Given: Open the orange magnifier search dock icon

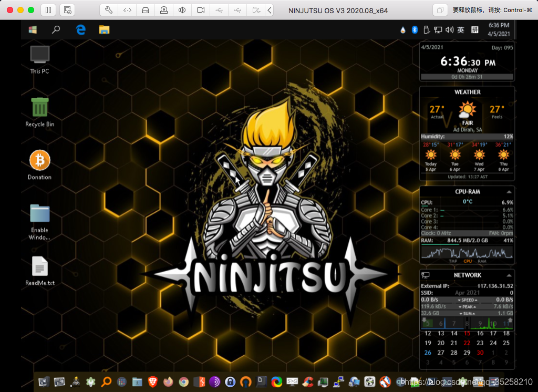Looking at the screenshot, I should 106,381.
